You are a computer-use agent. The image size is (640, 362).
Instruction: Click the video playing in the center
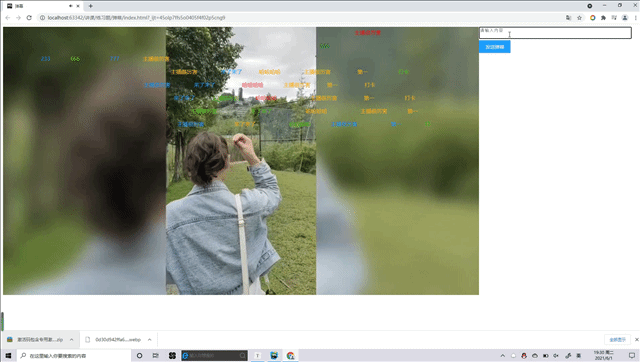click(241, 161)
